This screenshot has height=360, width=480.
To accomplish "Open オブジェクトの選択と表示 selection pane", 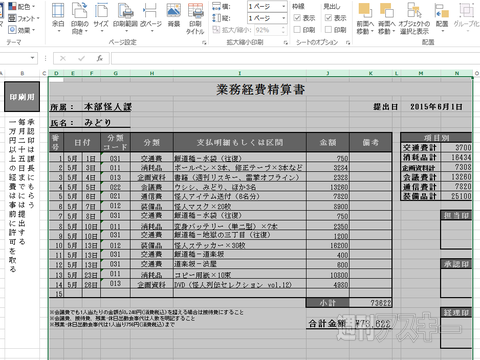I will pyautogui.click(x=414, y=19).
